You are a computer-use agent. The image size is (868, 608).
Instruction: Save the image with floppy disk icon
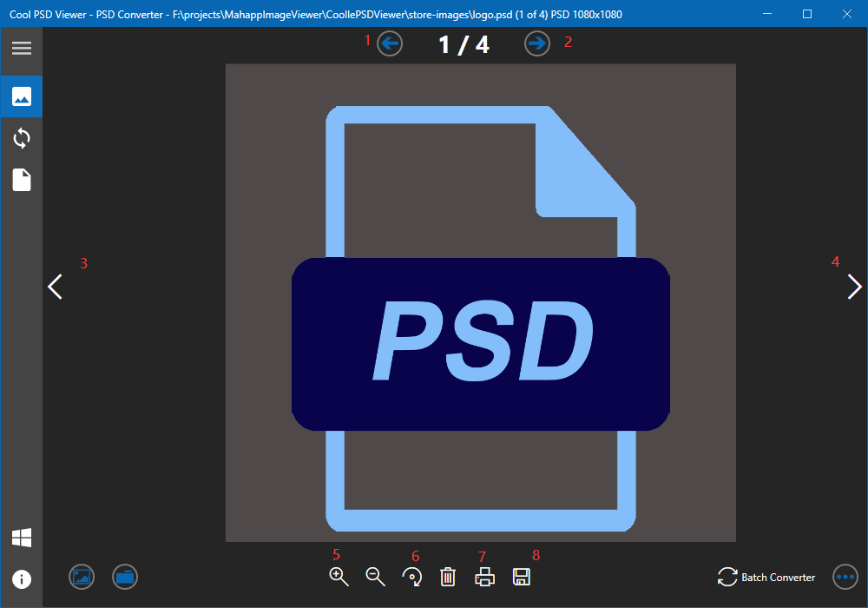522,577
